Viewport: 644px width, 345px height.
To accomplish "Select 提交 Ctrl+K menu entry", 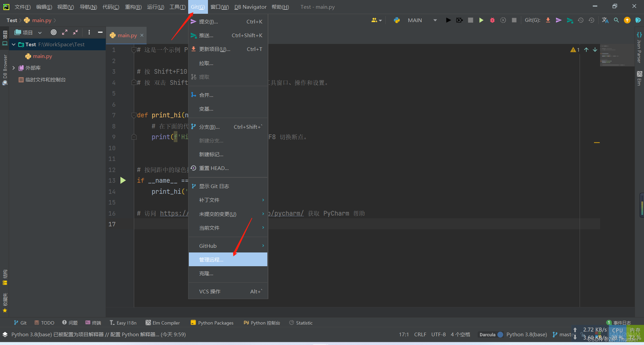I will point(228,21).
